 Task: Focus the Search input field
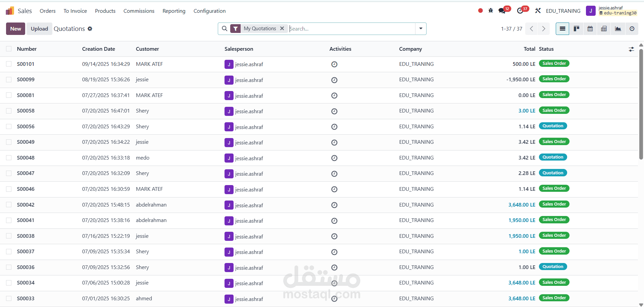(352, 29)
